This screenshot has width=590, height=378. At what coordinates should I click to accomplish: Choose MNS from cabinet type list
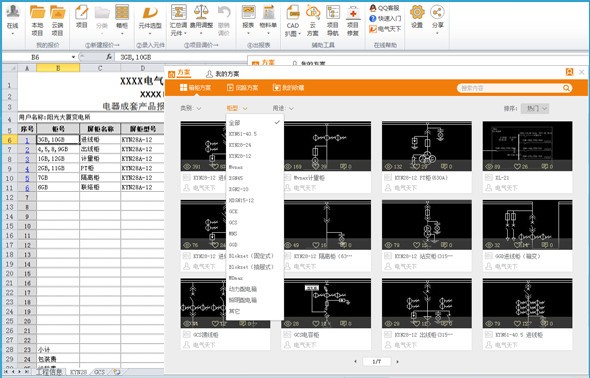(254, 234)
